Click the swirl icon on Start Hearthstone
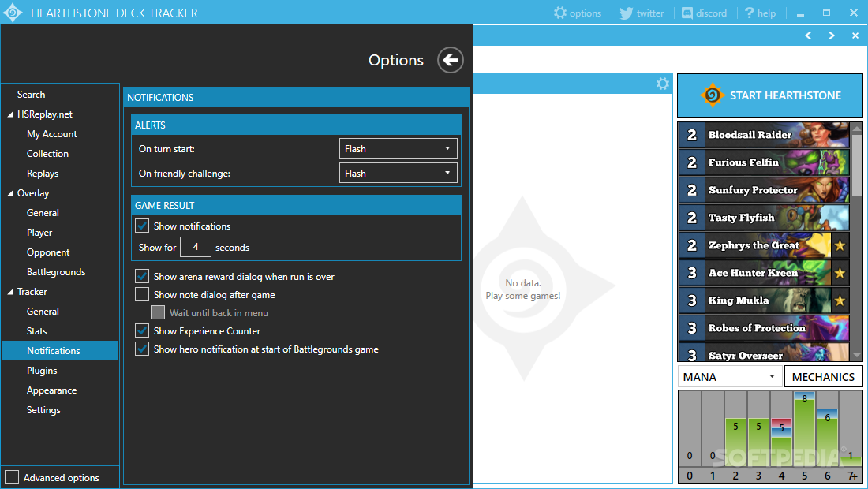Viewport: 868px width, 489px height. [713, 95]
